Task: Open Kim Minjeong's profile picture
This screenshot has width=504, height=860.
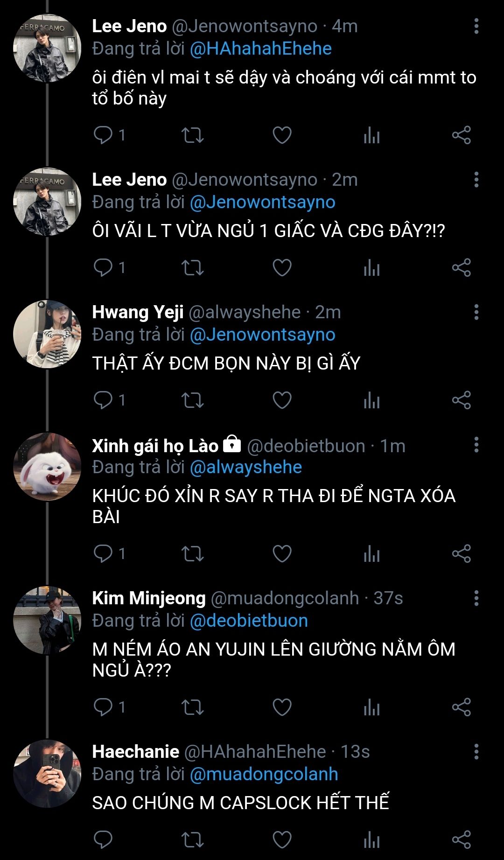Action: pyautogui.click(x=47, y=620)
